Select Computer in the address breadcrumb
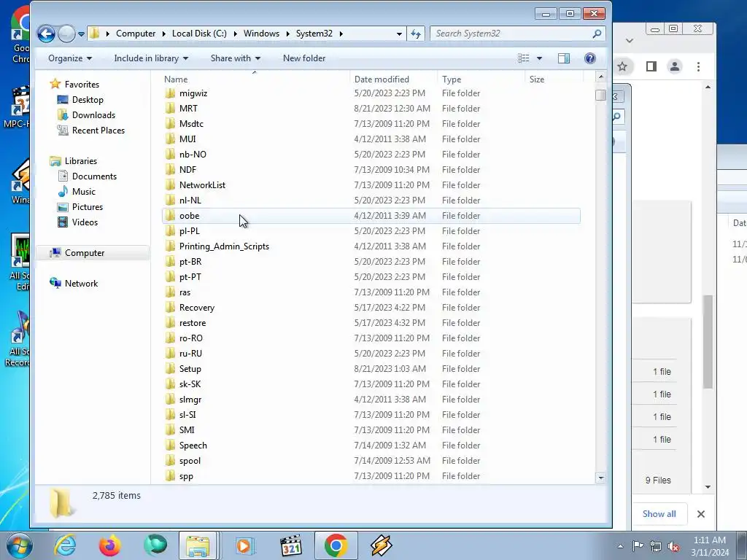 click(x=135, y=34)
